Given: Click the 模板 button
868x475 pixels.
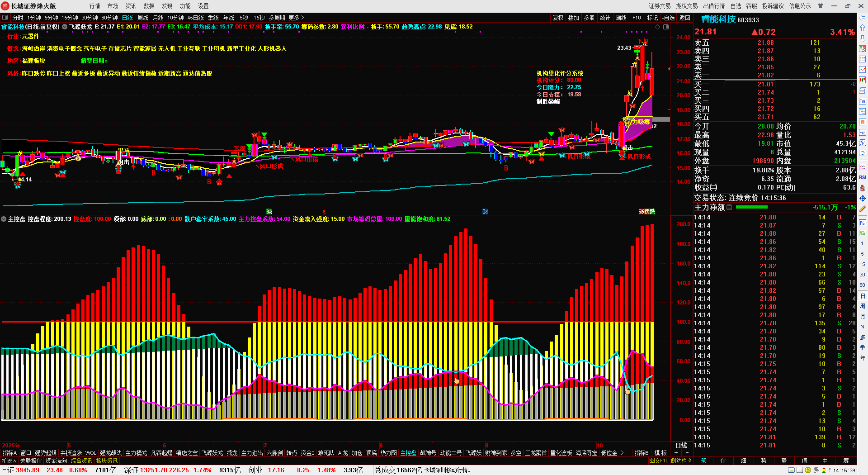Looking at the screenshot, I should [660, 453].
